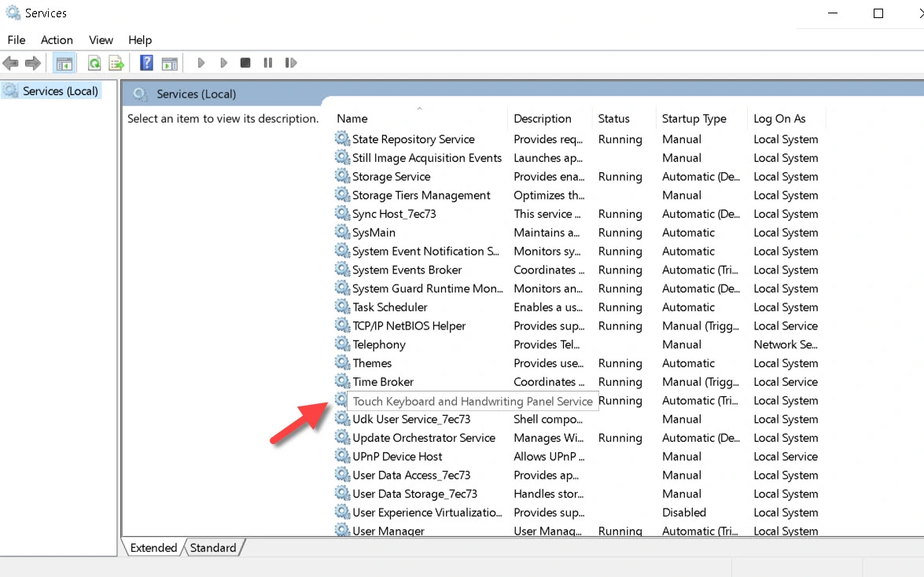Click the Start Service play icon
Image resolution: width=924 pixels, height=577 pixels.
pos(201,63)
